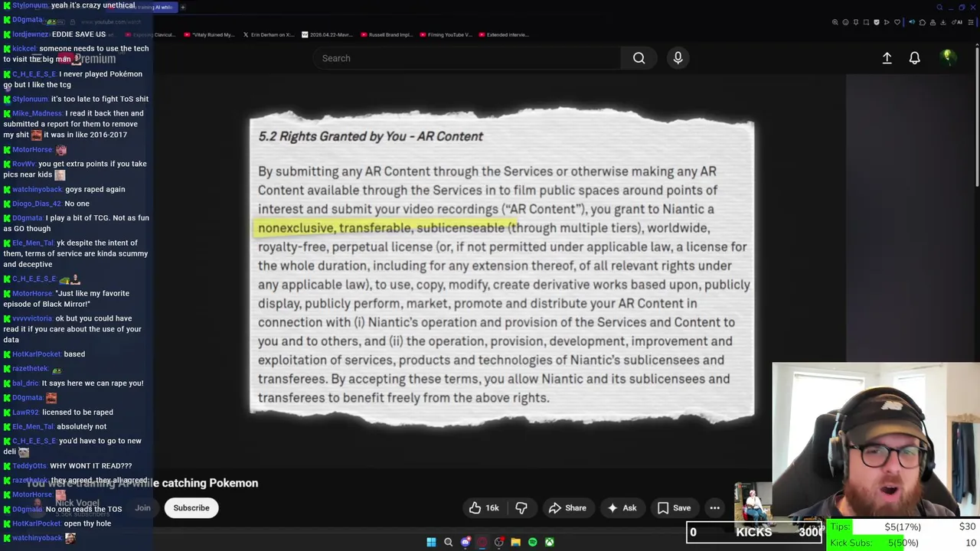
Task: Open the browser extensions cube icon
Action: coord(923,22)
